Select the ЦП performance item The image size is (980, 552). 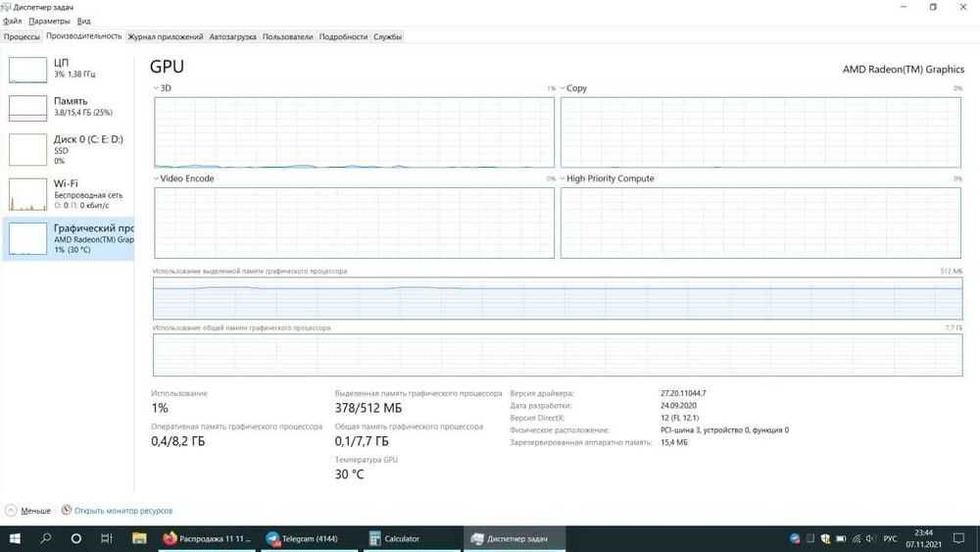68,69
